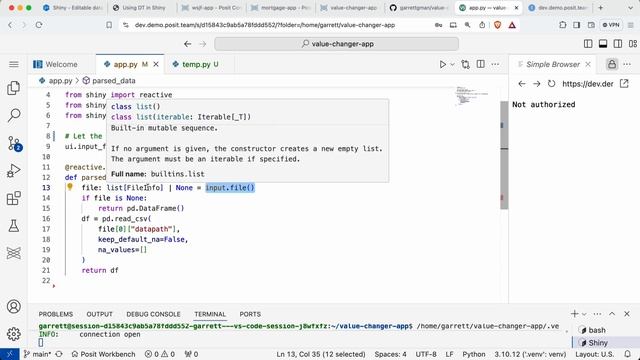Click the Simple Browser URL field
This screenshot has width=640, height=360.
588,84
